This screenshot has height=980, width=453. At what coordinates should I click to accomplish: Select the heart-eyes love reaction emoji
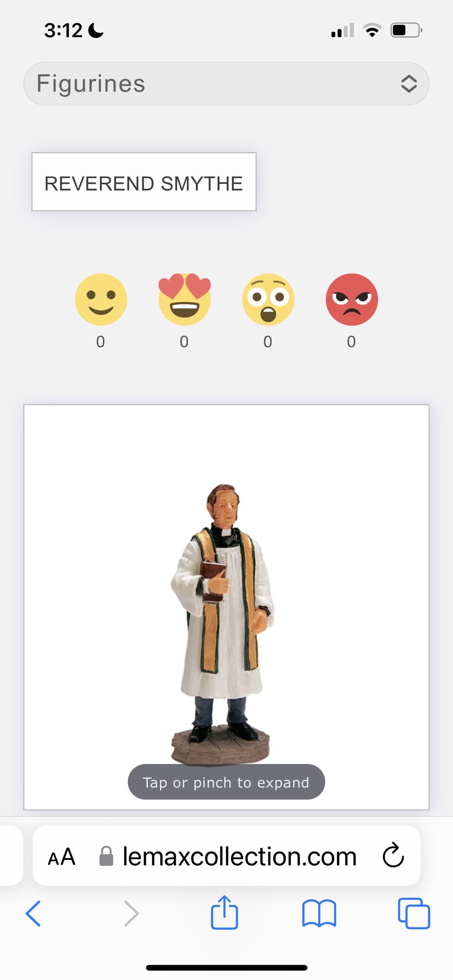pos(184,299)
